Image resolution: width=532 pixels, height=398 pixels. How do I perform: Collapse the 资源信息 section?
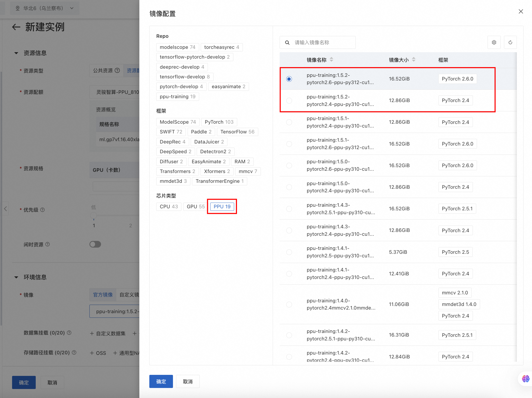pos(16,53)
